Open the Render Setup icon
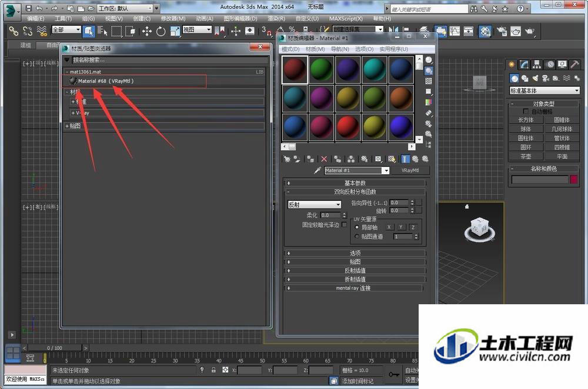 pos(502,31)
